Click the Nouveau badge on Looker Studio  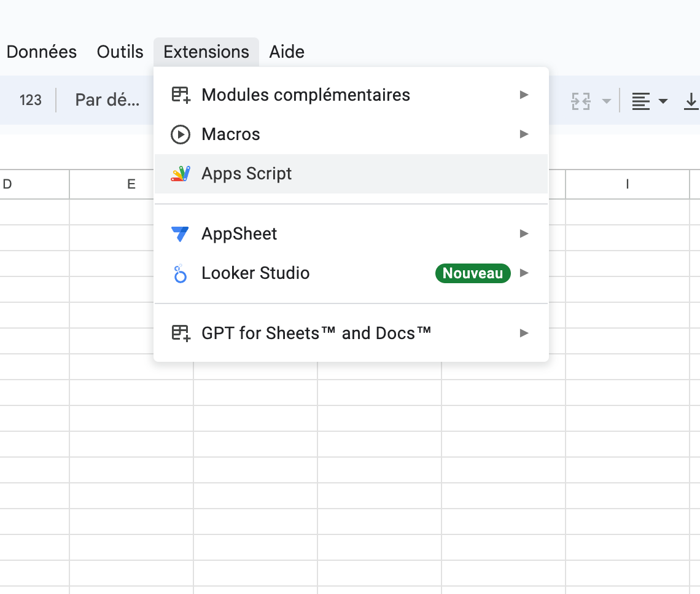click(x=473, y=273)
